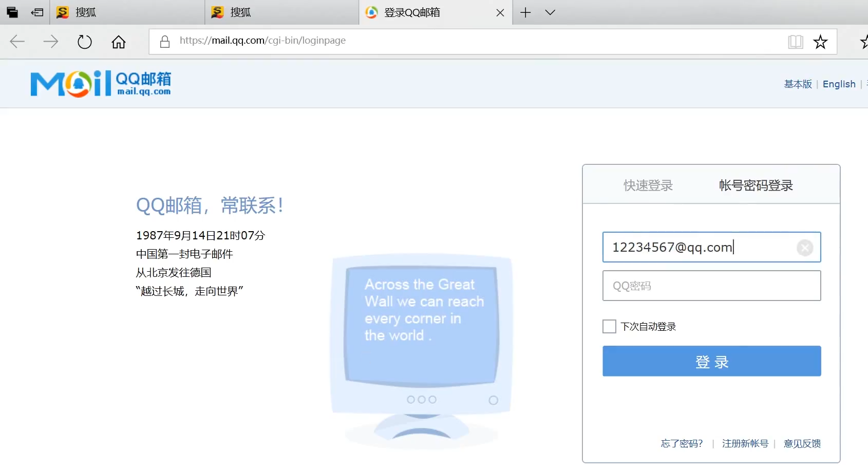Viewport: 868px width, 470px height.
Task: Focus the QQ密码 password field
Action: tap(711, 286)
